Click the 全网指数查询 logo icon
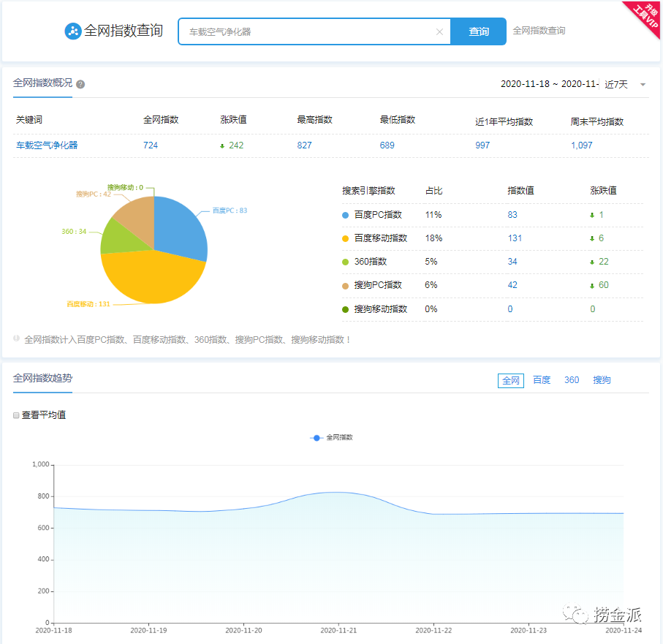The image size is (663, 644). click(73, 31)
